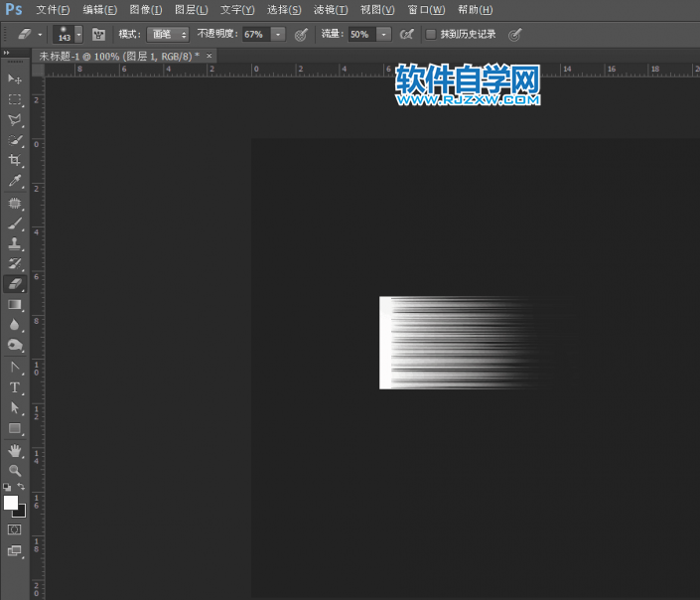The width and height of the screenshot is (700, 600).
Task: Select the Move tool
Action: tap(15, 78)
